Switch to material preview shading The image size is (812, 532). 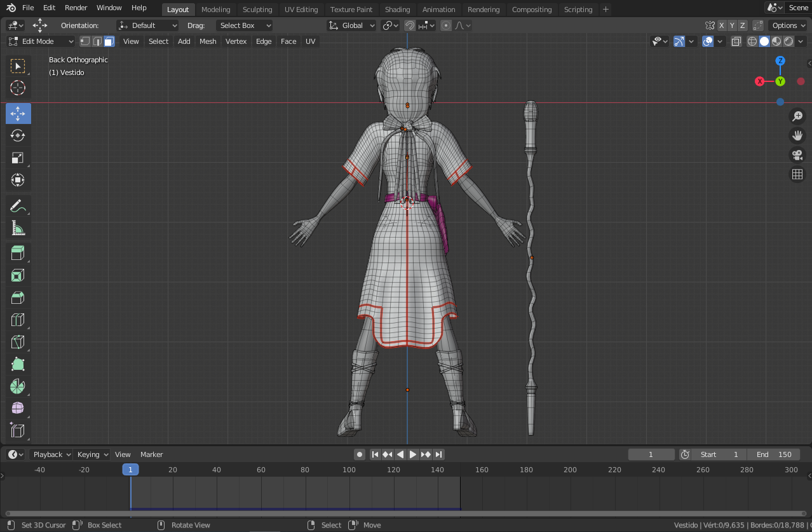(776, 41)
